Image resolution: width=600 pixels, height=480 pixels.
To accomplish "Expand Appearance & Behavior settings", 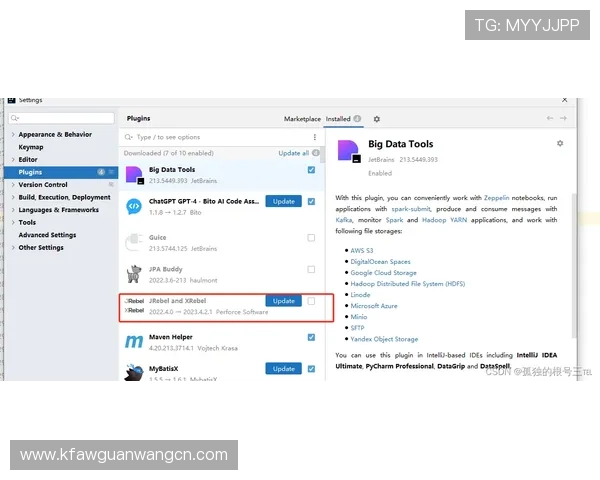I will point(13,134).
